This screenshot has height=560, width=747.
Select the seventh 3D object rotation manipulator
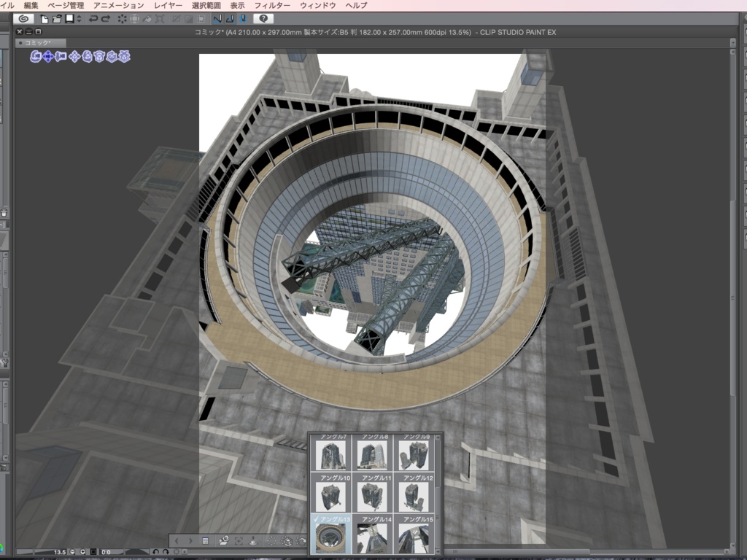112,57
